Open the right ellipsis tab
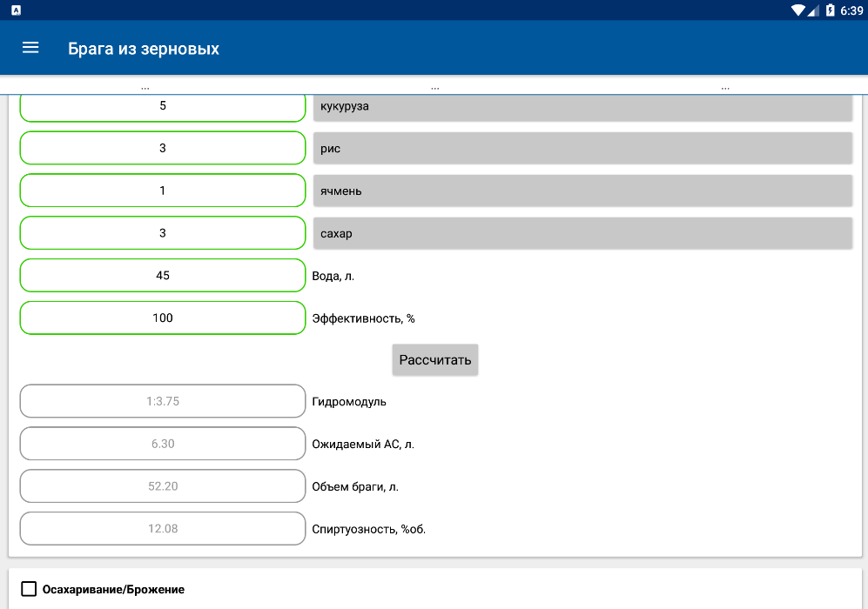Screen dimensions: 868x609 (x=725, y=88)
